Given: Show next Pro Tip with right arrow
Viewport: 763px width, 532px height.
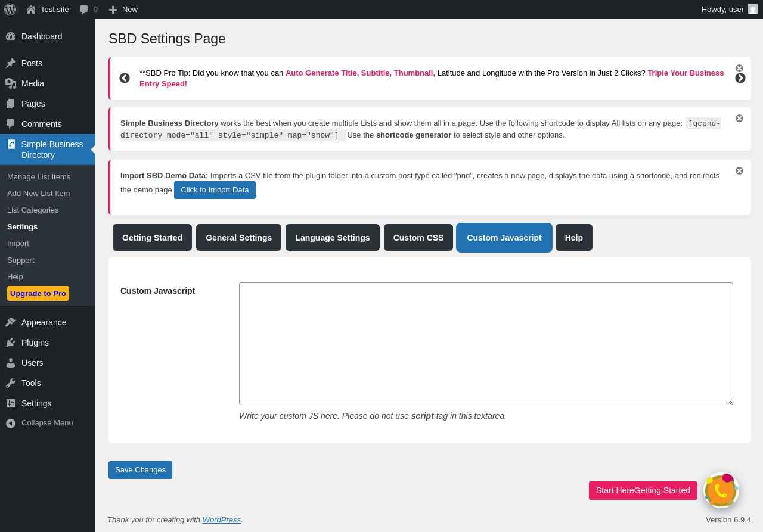Looking at the screenshot, I should coord(740,78).
